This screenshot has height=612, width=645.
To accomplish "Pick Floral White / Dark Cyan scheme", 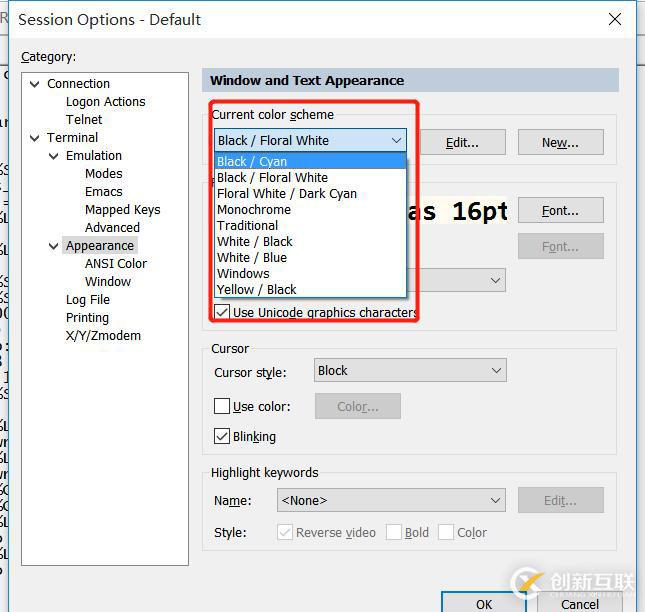I will (x=310, y=193).
